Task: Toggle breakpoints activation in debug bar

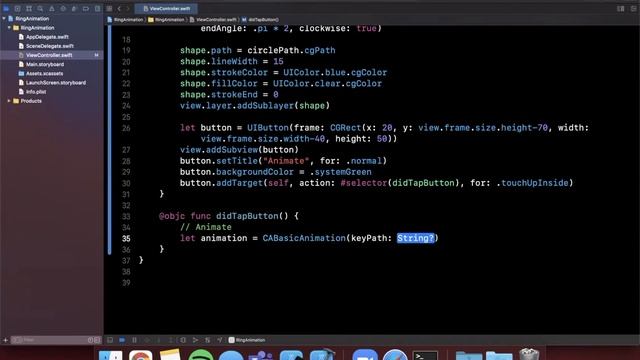Action: click(x=122, y=340)
